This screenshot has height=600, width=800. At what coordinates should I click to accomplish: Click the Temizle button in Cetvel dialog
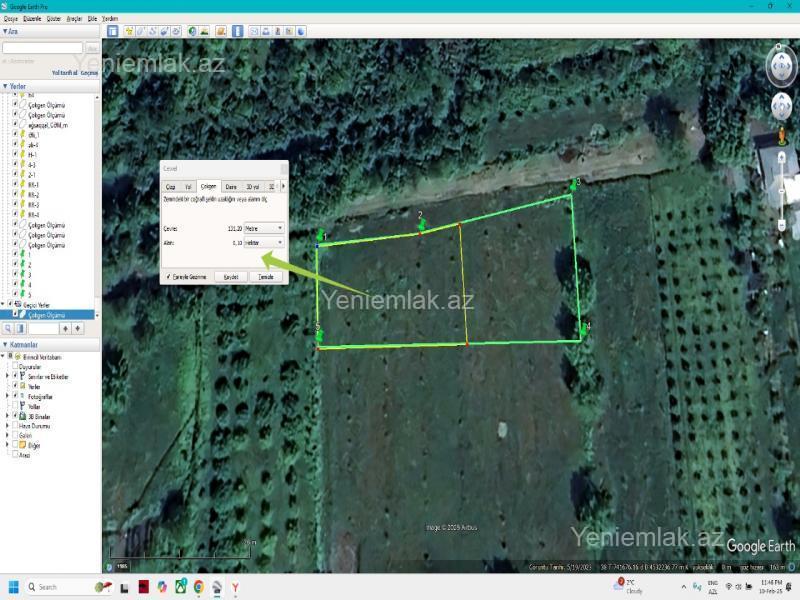point(266,277)
